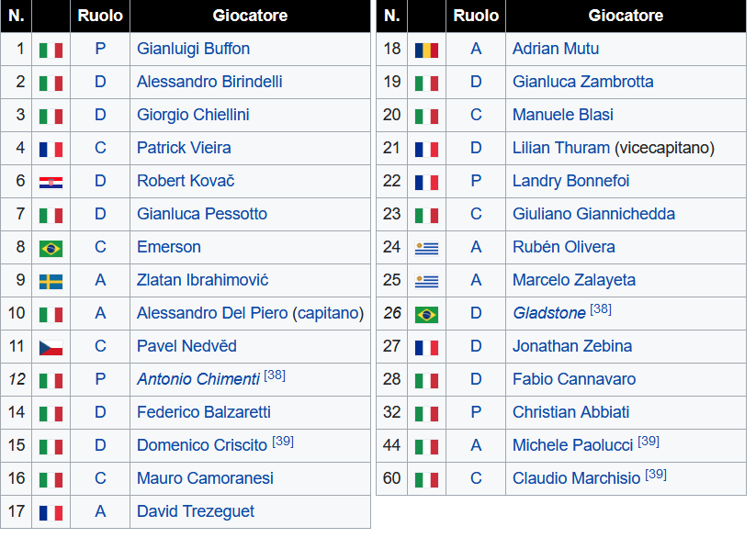Open Gianluca Zambrotta's player page
756x549 pixels.
tap(582, 82)
